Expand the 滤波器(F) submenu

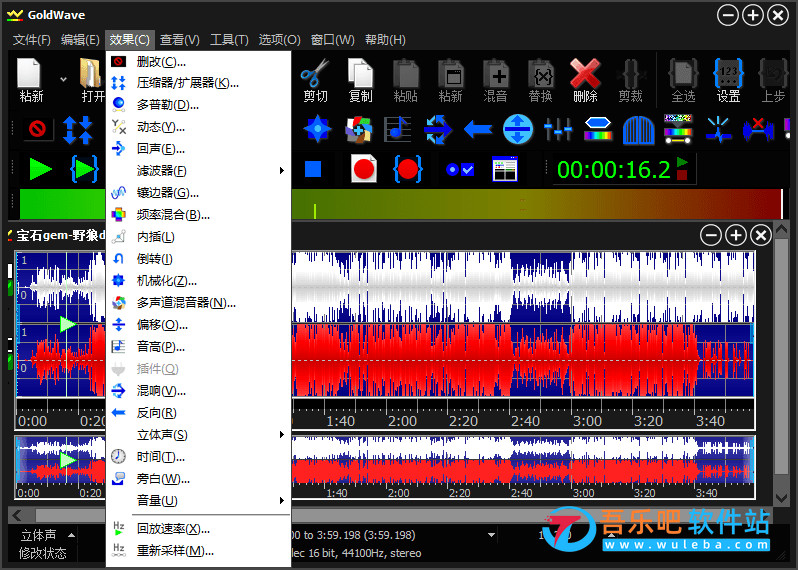click(198, 170)
